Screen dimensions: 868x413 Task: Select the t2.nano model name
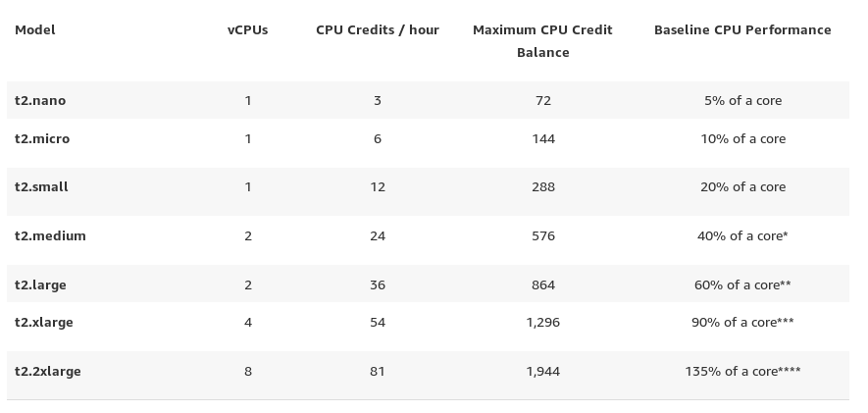40,100
